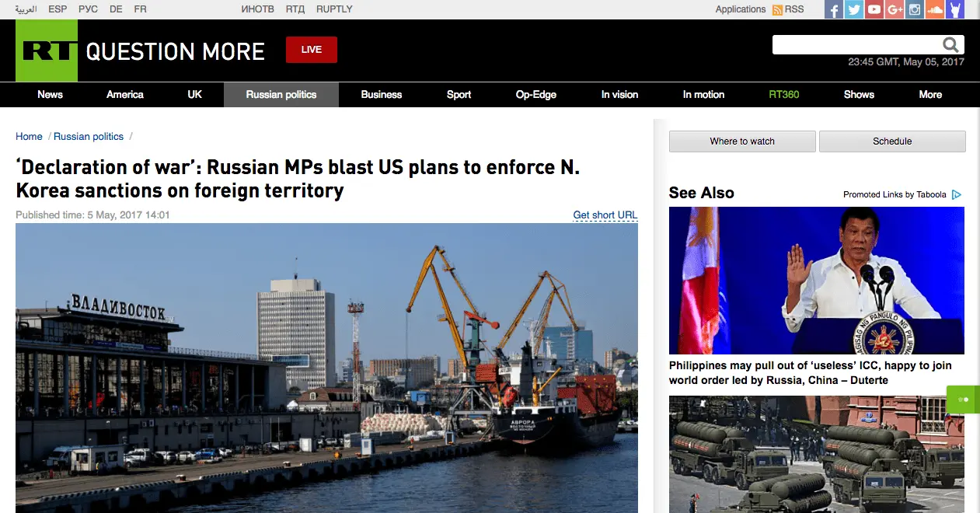Open the YouTube channel icon
980x513 pixels.
pos(874,9)
